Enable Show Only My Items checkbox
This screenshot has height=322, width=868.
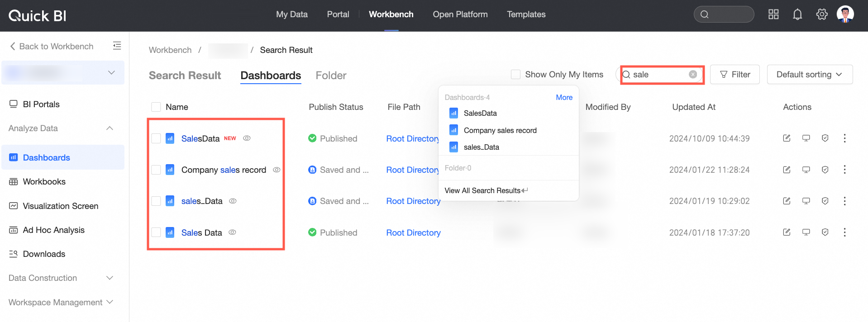tap(515, 74)
